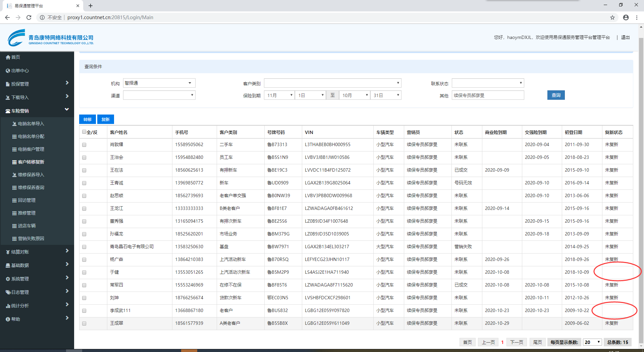Viewport: 644px width, 352px height.
Task: Bookmark this page with the star icon
Action: [x=612, y=17]
